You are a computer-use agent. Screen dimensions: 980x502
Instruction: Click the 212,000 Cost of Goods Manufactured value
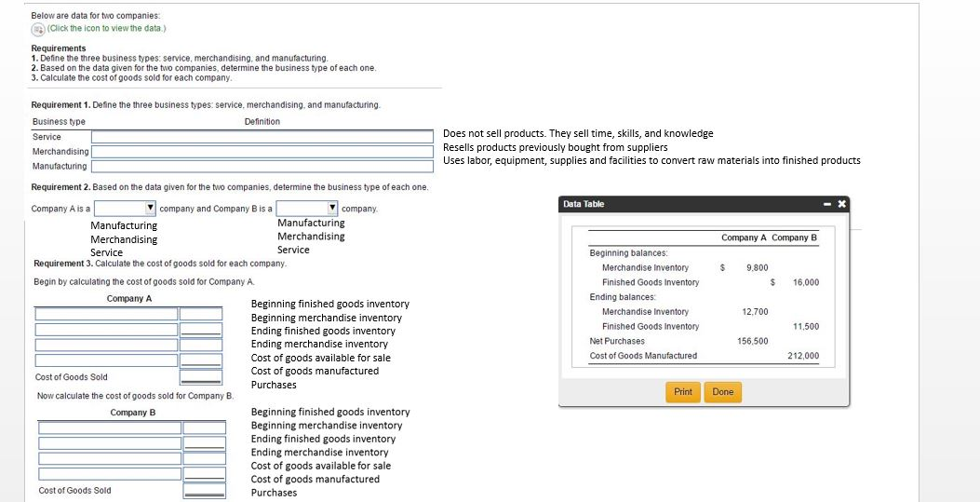coord(803,357)
